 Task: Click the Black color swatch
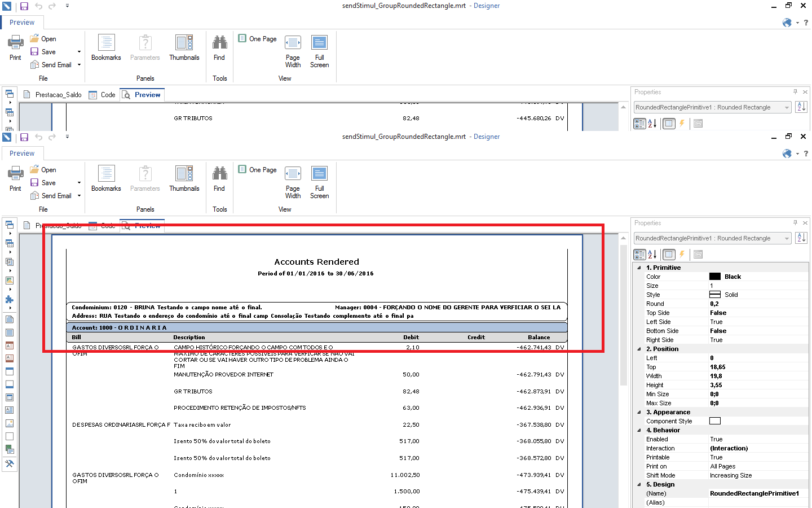pos(715,277)
